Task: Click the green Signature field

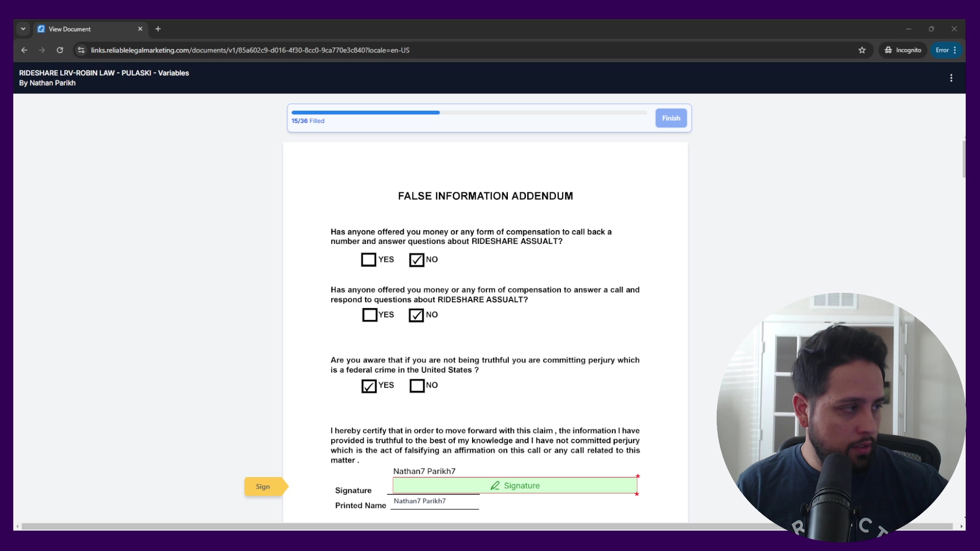Action: pyautogui.click(x=514, y=486)
